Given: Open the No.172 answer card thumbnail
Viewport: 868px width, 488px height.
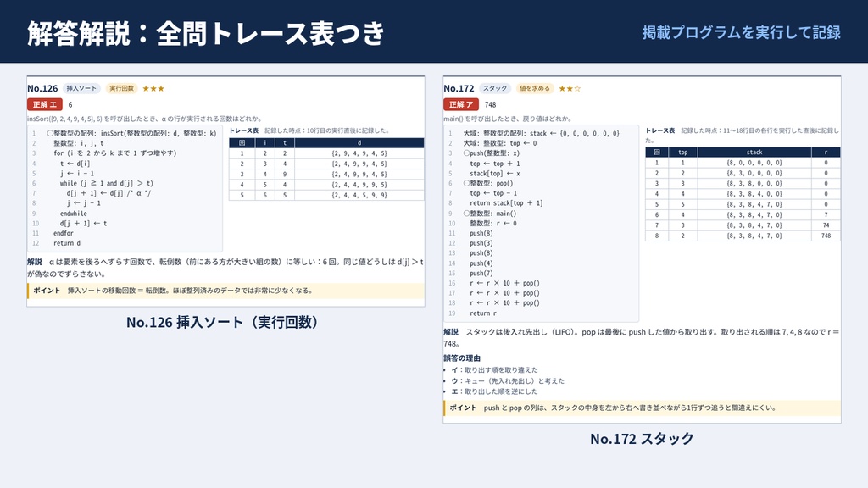Looking at the screenshot, I should pos(643,250).
